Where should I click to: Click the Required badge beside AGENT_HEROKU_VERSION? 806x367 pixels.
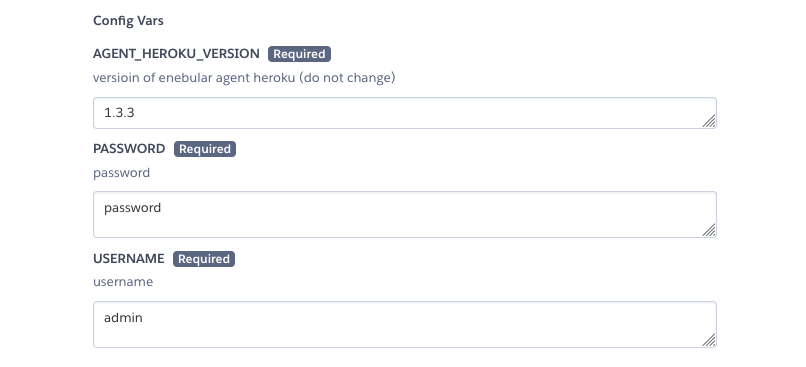[x=299, y=54]
